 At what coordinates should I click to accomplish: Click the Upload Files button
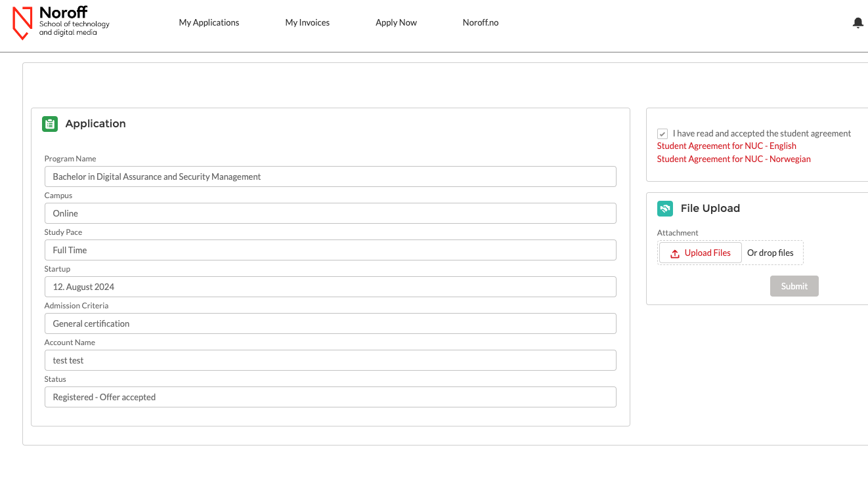click(x=700, y=253)
